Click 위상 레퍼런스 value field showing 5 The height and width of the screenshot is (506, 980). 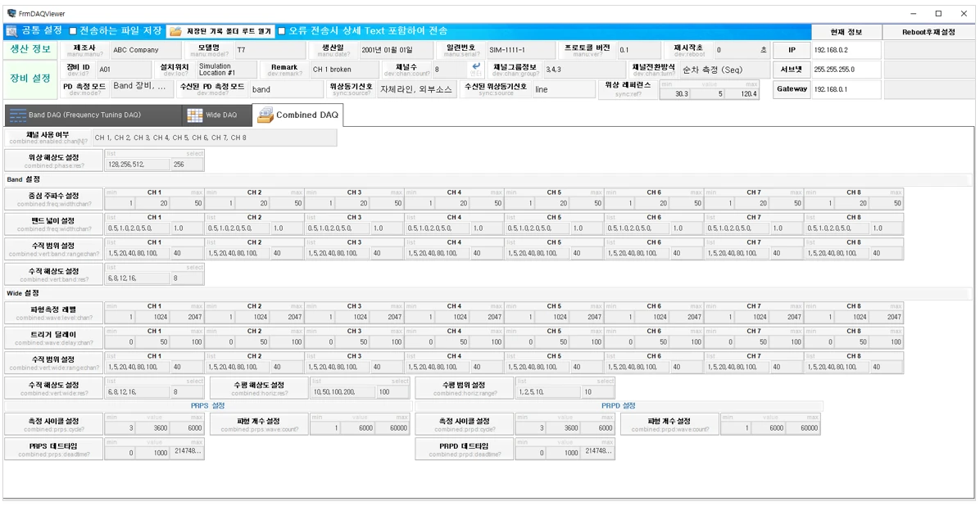(x=708, y=93)
